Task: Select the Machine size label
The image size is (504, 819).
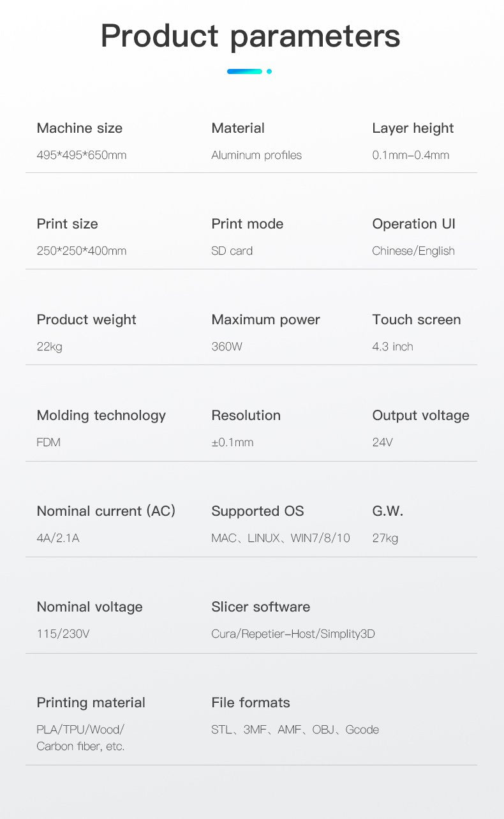Action: tap(80, 128)
